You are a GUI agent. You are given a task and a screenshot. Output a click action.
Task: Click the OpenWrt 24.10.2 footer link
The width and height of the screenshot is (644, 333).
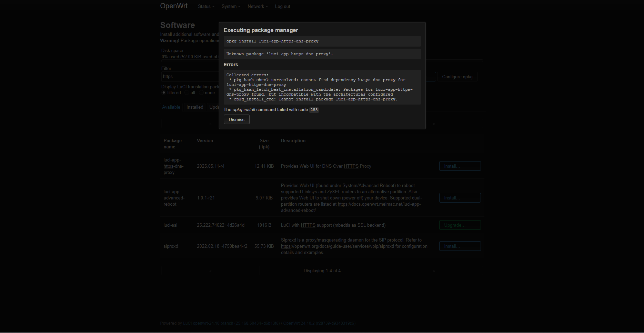pos(319,323)
